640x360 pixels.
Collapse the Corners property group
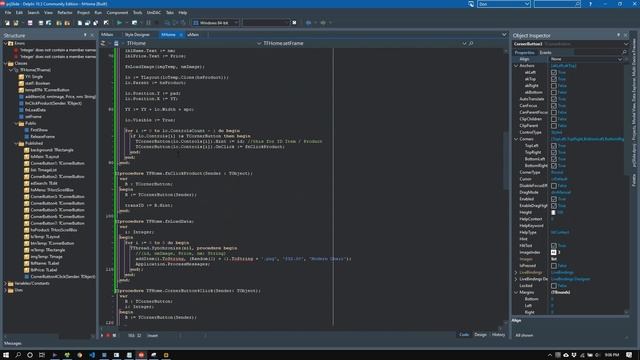click(x=516, y=139)
